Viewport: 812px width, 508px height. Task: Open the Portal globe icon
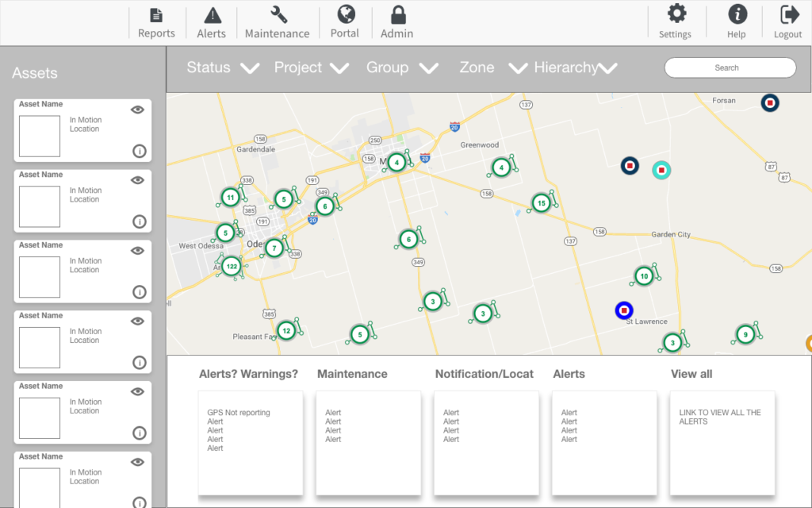click(x=345, y=14)
